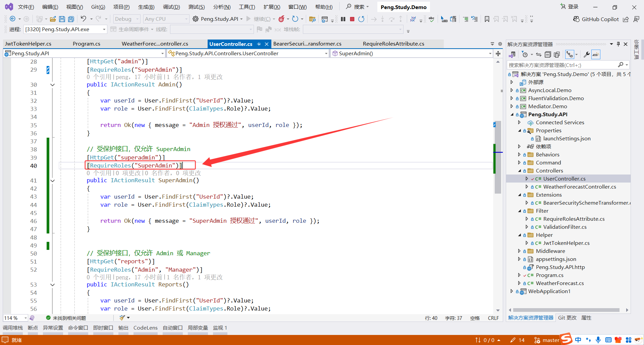Click the 登录 sign-in button
Screen dimensions: 644x345
coord(570,7)
